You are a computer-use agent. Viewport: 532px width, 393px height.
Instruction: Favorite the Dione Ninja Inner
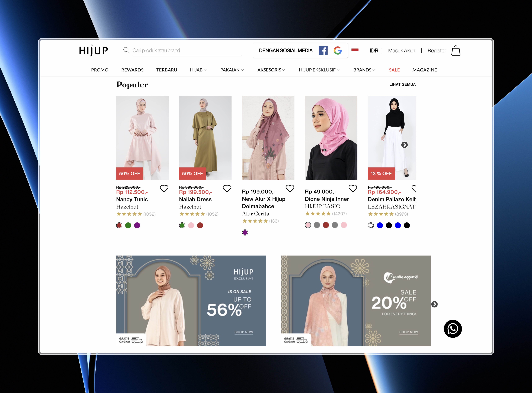[x=353, y=188]
